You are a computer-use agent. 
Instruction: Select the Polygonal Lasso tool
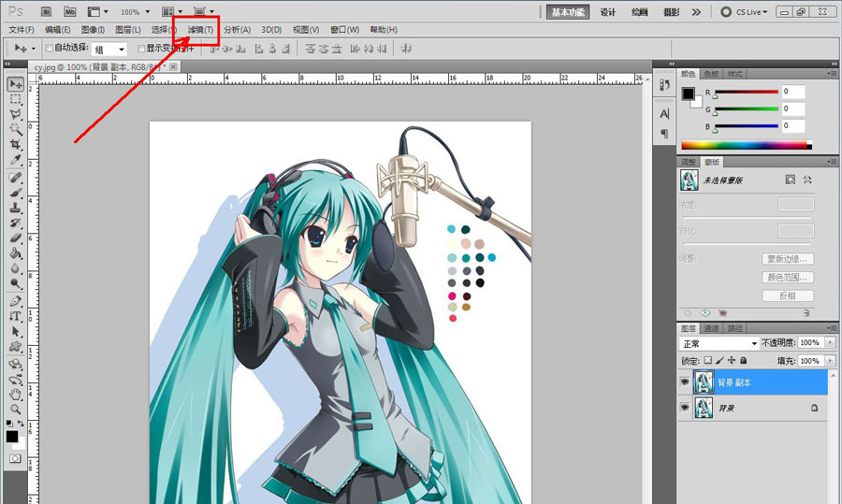[15, 114]
